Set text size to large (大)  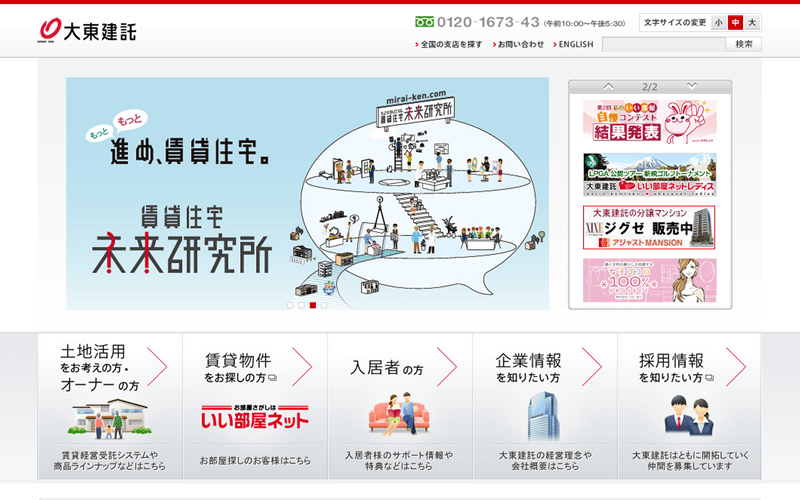tap(752, 22)
